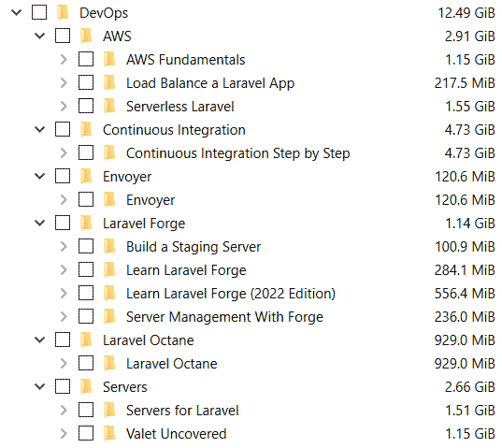Click Learn Laravel Forge (2022 Edition) folder icon
502x448 pixels.
pos(109,294)
